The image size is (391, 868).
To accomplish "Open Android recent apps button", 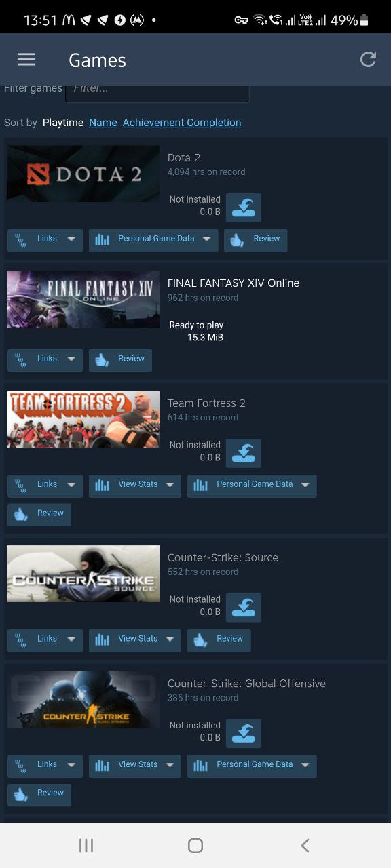I will tap(86, 845).
